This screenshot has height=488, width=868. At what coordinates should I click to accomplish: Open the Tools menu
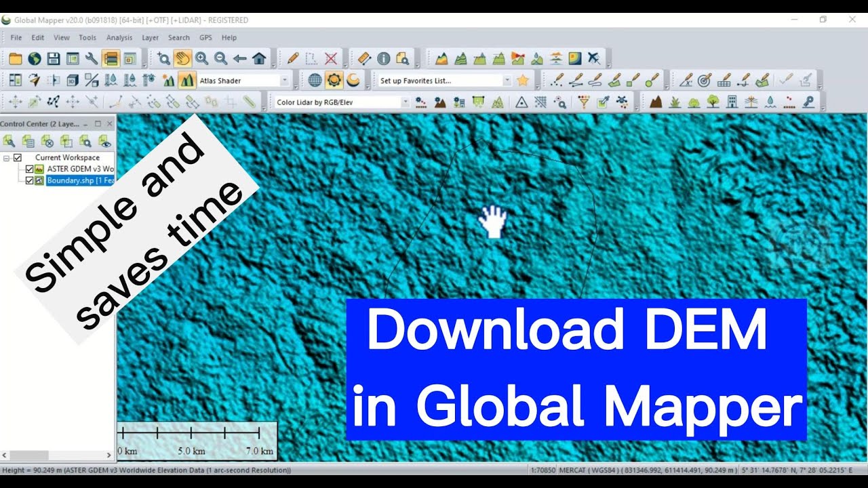pyautogui.click(x=87, y=37)
